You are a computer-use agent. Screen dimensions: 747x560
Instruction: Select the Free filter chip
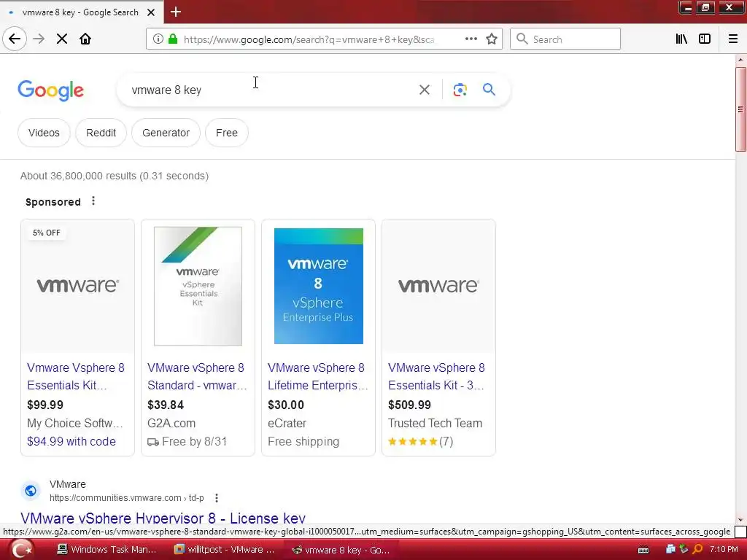[227, 133]
